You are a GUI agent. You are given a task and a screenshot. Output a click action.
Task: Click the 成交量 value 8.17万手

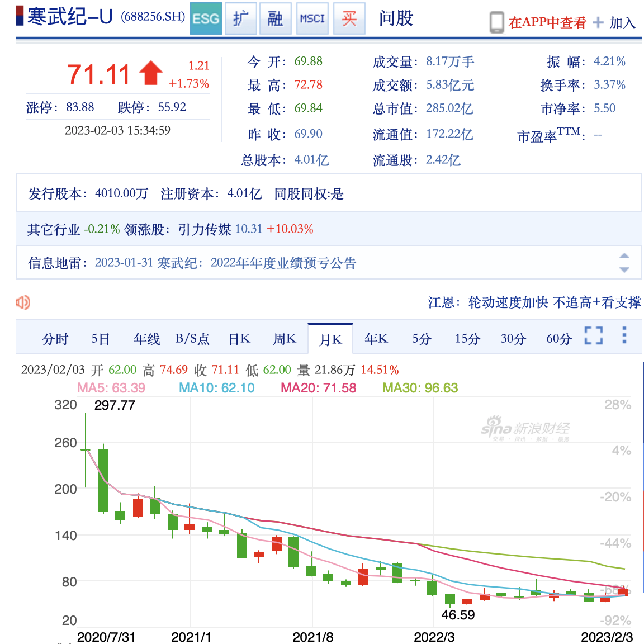[450, 61]
